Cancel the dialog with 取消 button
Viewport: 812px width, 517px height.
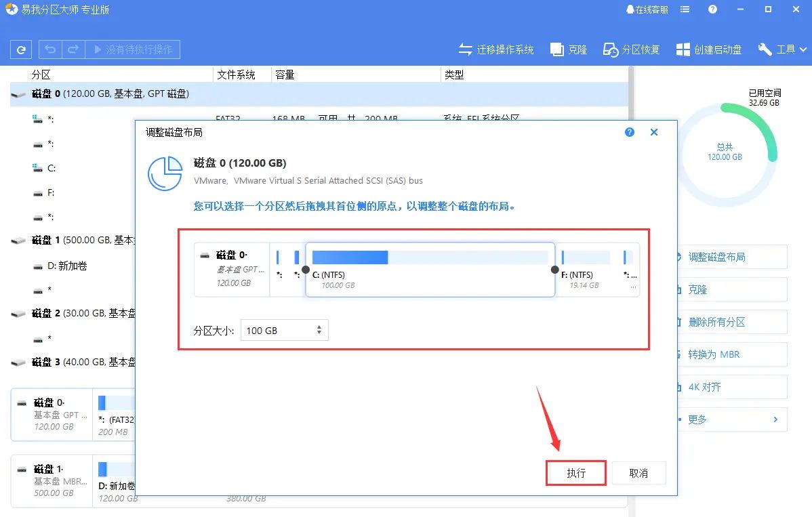(x=638, y=473)
